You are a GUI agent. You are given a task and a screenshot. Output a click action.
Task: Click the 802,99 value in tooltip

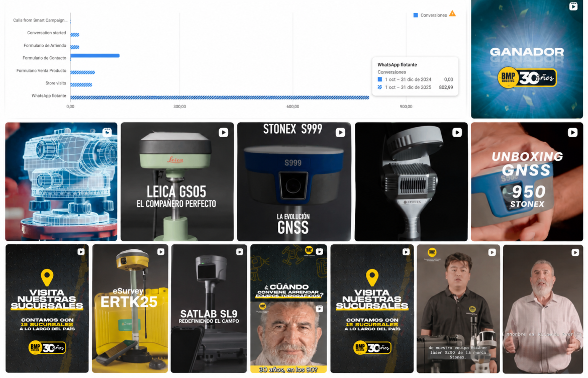(x=446, y=87)
